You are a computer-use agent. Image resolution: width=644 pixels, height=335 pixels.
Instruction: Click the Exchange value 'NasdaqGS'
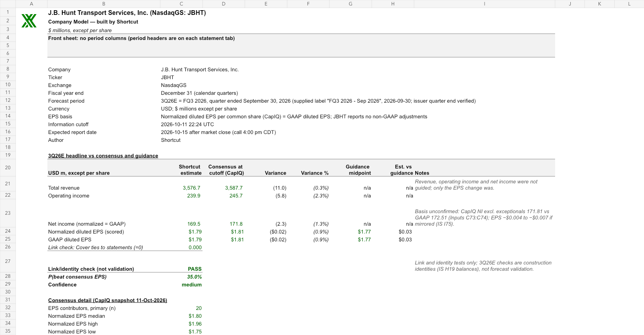(x=174, y=85)
